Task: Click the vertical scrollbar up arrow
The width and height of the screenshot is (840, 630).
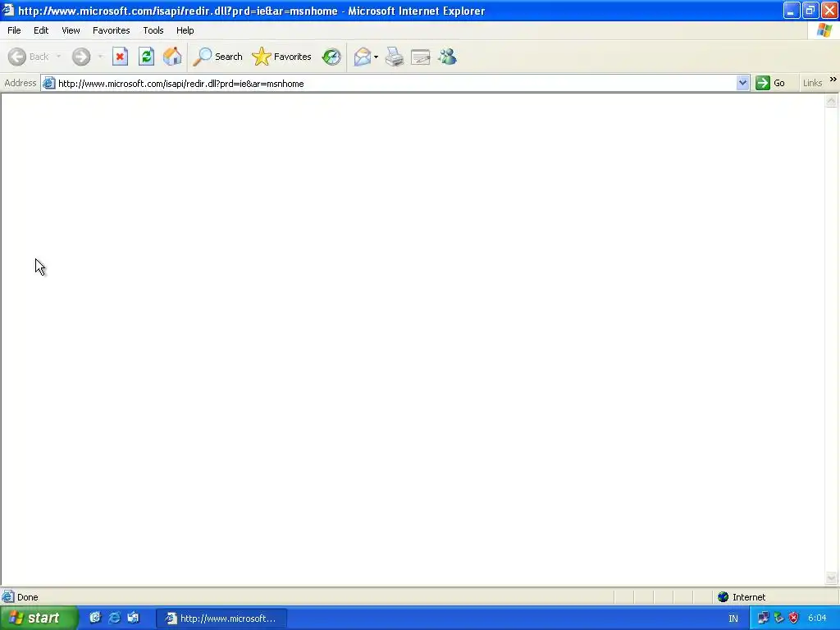Action: pos(832,101)
